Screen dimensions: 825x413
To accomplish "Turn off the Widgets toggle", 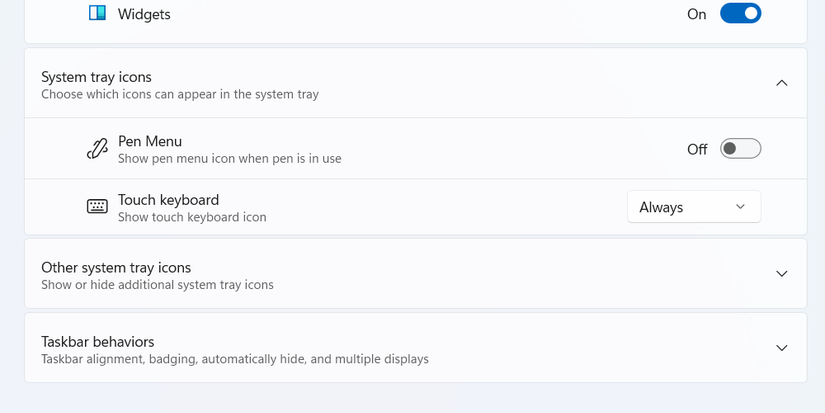I will click(x=740, y=14).
